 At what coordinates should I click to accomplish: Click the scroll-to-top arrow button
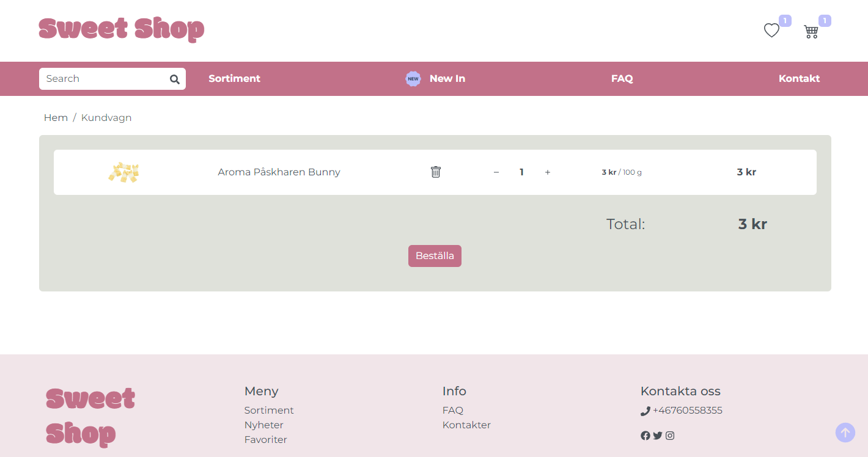pyautogui.click(x=845, y=433)
